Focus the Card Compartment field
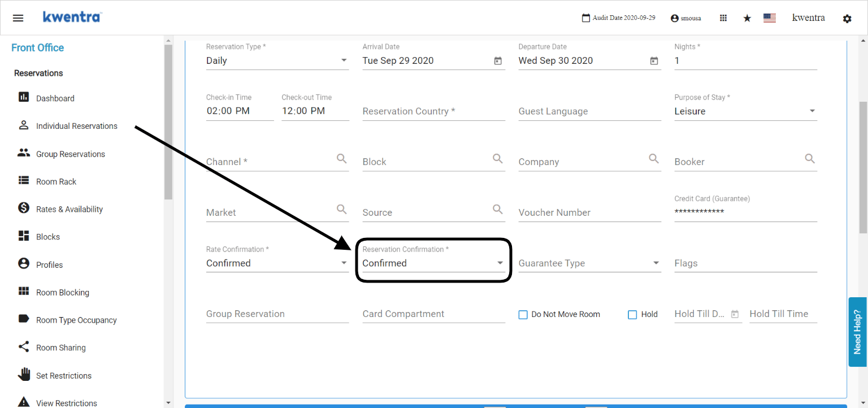Viewport: 868px width, 408px height. pos(433,314)
